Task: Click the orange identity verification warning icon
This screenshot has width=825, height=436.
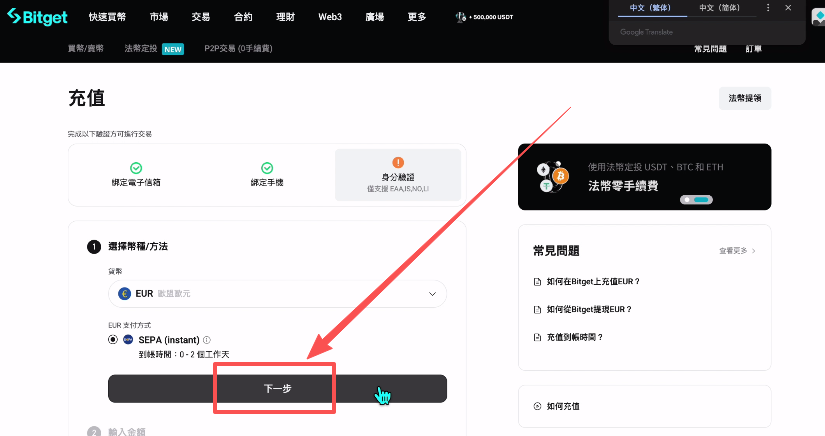Action: [x=398, y=162]
